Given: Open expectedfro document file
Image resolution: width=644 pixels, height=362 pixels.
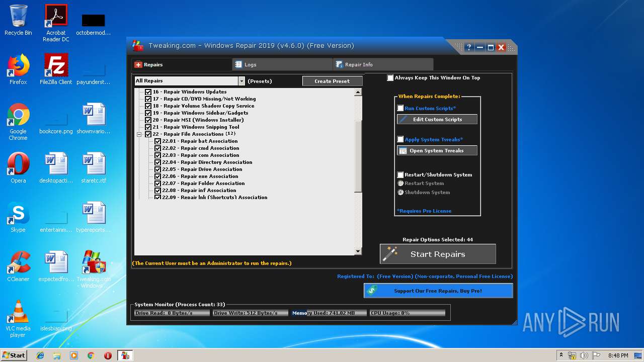Looking at the screenshot, I should pyautogui.click(x=56, y=266).
